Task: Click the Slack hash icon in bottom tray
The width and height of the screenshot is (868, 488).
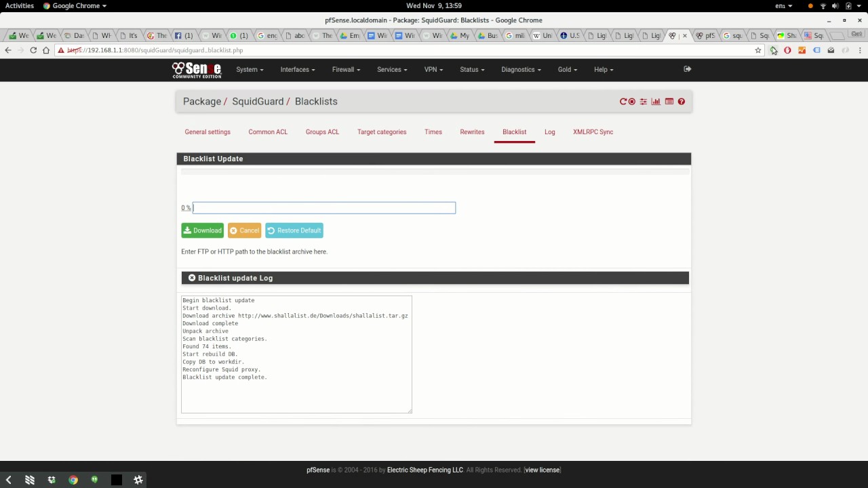Action: coord(138,480)
